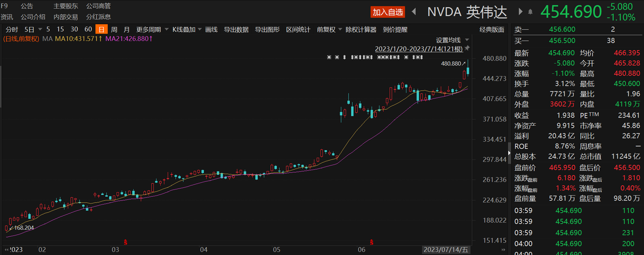Switch to the 分时 intraday view

tap(12, 29)
